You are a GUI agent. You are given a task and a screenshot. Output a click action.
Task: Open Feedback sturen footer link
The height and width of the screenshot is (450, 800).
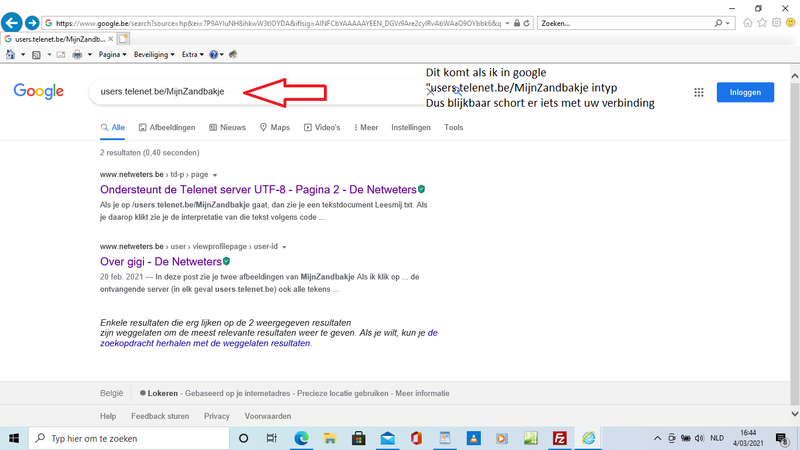160,416
